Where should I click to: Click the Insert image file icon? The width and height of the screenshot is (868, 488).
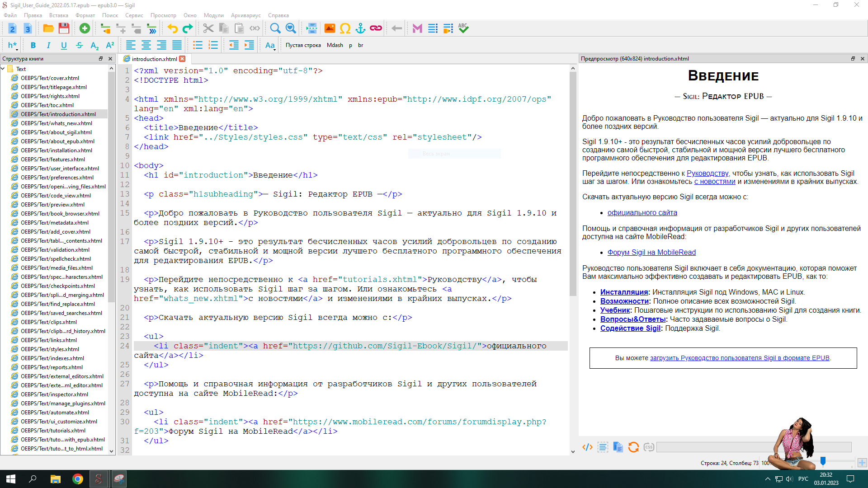(x=330, y=28)
